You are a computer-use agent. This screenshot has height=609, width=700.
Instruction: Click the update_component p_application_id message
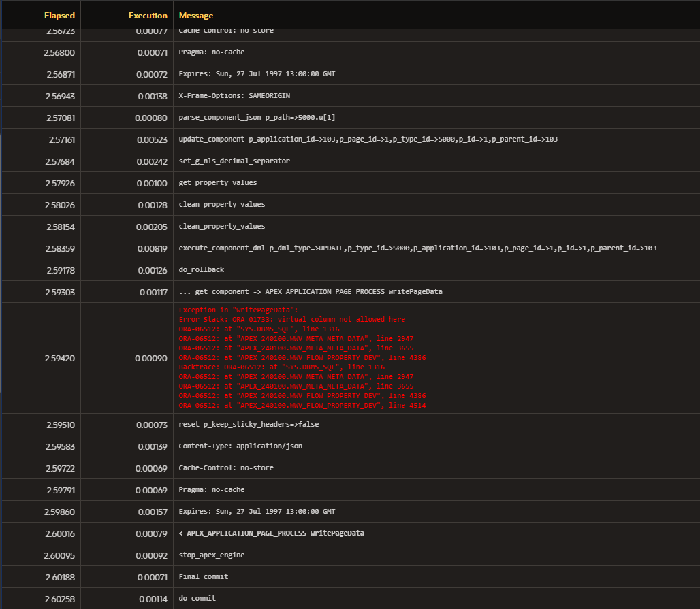point(368,139)
